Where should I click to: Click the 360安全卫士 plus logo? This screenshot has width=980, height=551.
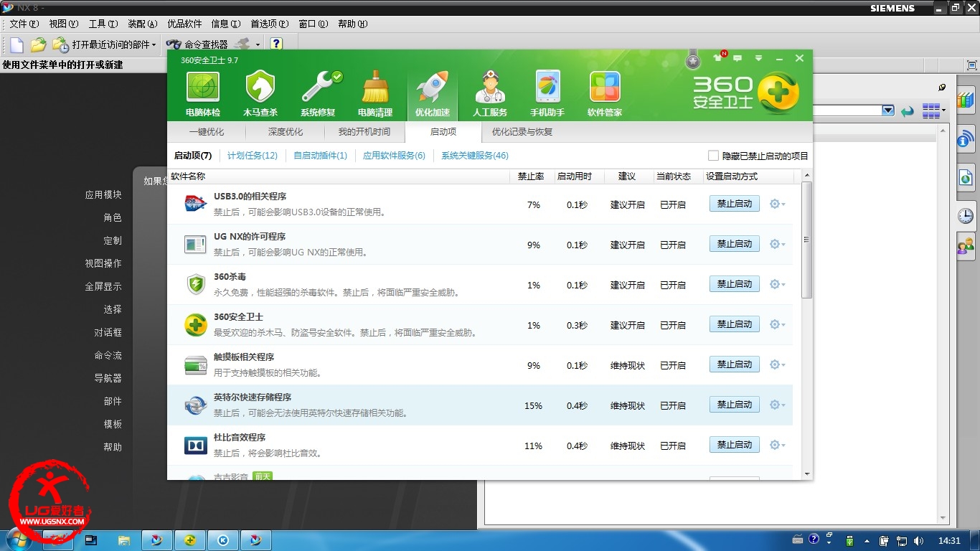pyautogui.click(x=778, y=93)
